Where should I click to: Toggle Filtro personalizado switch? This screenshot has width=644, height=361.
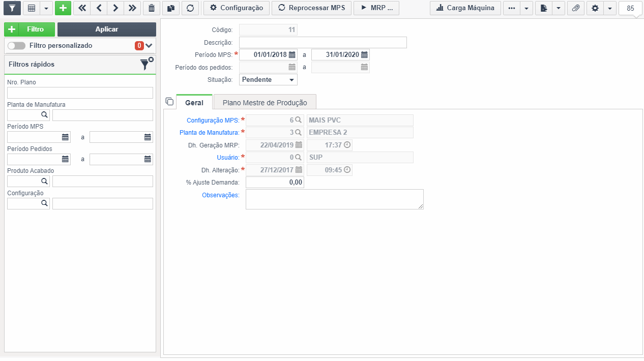[16, 45]
